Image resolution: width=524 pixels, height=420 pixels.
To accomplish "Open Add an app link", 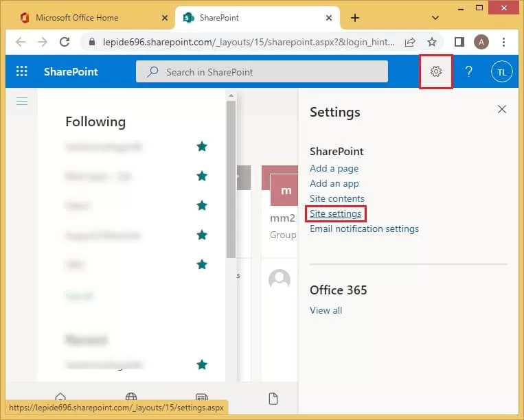I will 334,183.
